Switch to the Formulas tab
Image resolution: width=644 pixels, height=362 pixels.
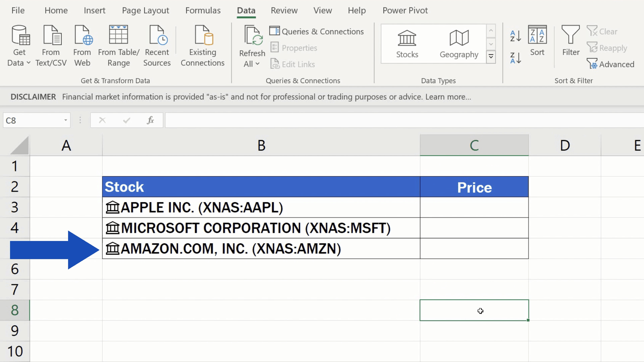(x=203, y=11)
